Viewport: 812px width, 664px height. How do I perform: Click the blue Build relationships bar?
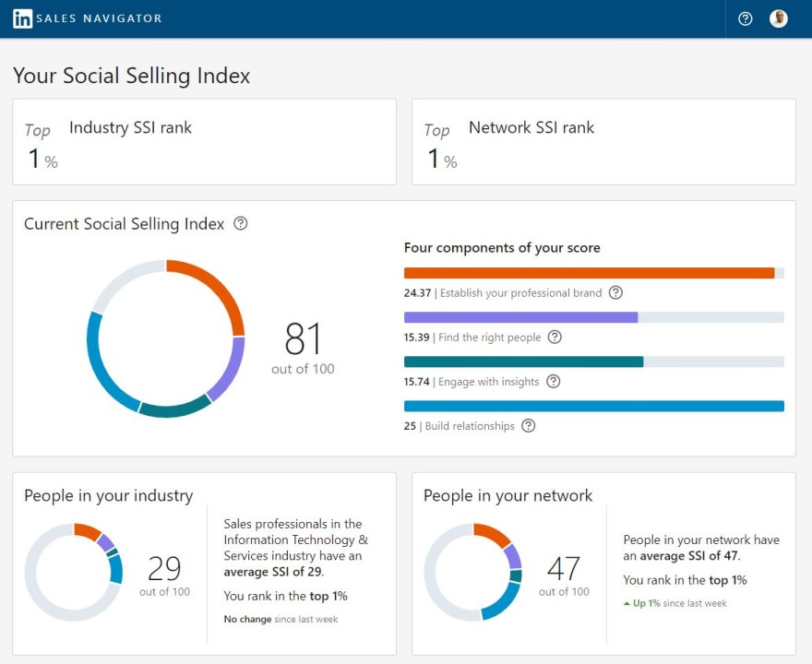pyautogui.click(x=594, y=406)
